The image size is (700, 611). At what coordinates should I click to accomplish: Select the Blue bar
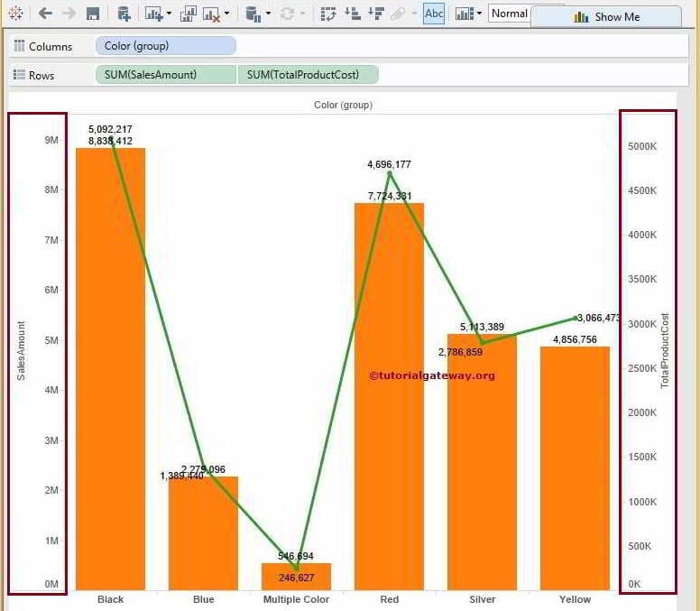203,533
